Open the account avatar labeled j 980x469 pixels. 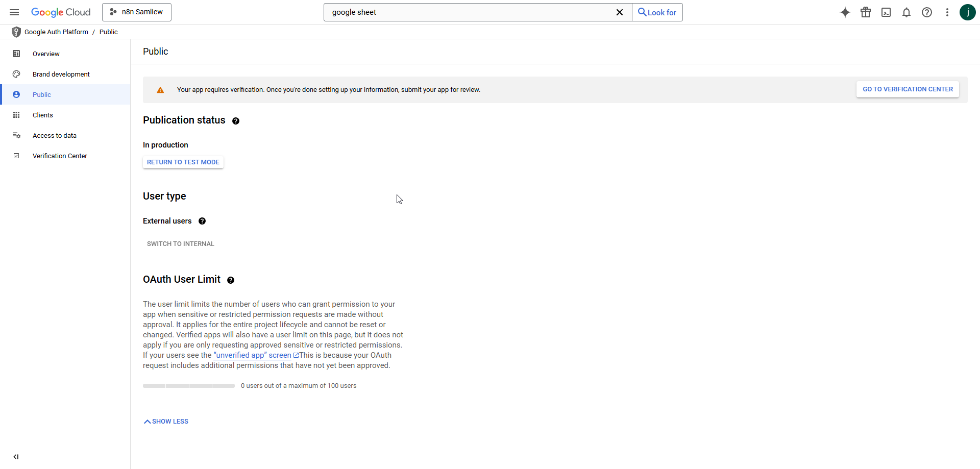(x=968, y=12)
